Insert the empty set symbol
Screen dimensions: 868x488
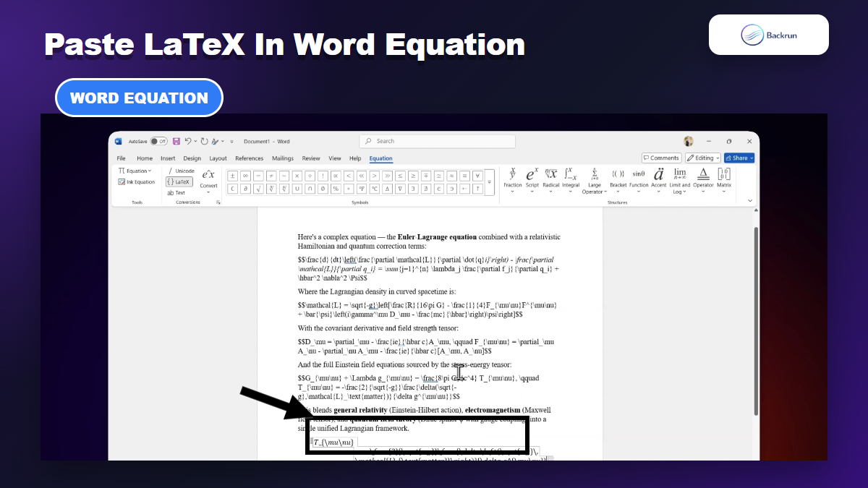323,189
